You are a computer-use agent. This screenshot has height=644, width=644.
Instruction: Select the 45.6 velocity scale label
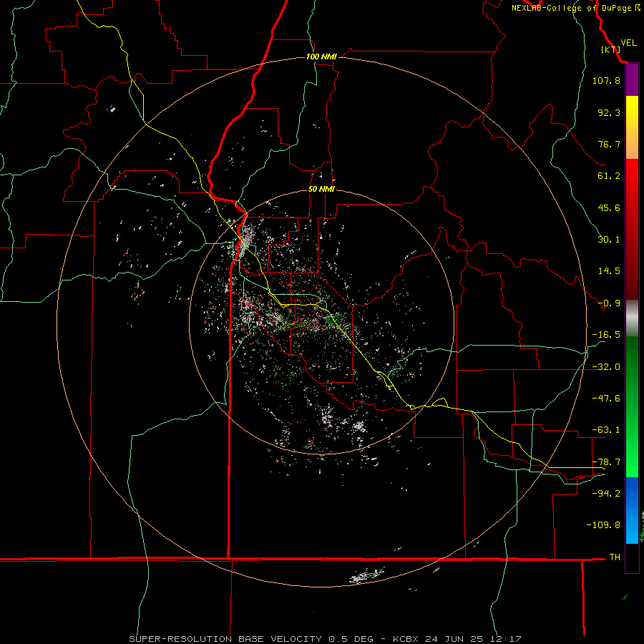609,208
